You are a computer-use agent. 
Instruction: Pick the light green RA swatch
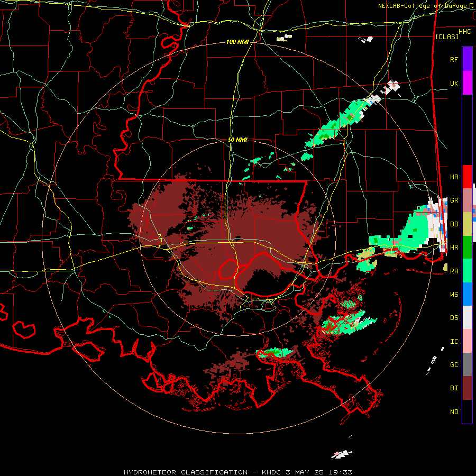[467, 271]
